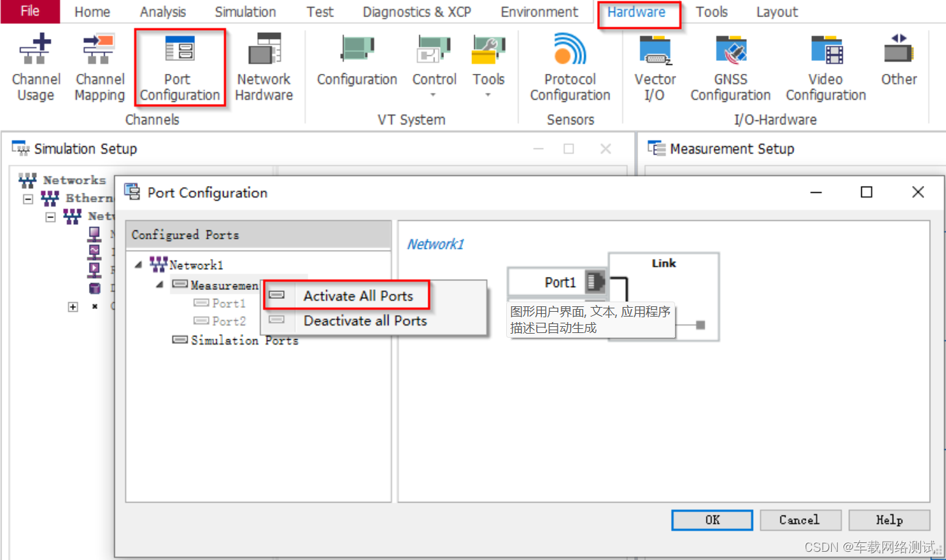The image size is (946, 560).
Task: Open Help in Port Configuration dialog
Action: click(889, 520)
